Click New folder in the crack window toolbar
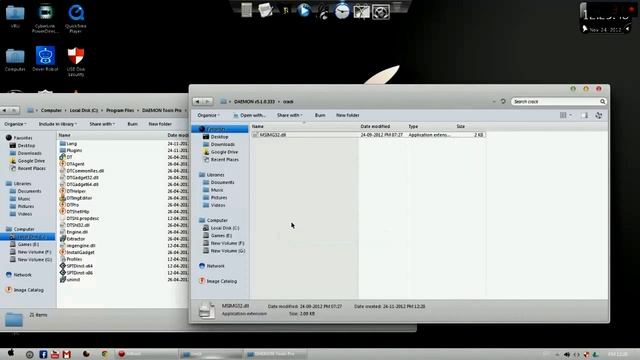The height and width of the screenshot is (360, 640). [347, 116]
